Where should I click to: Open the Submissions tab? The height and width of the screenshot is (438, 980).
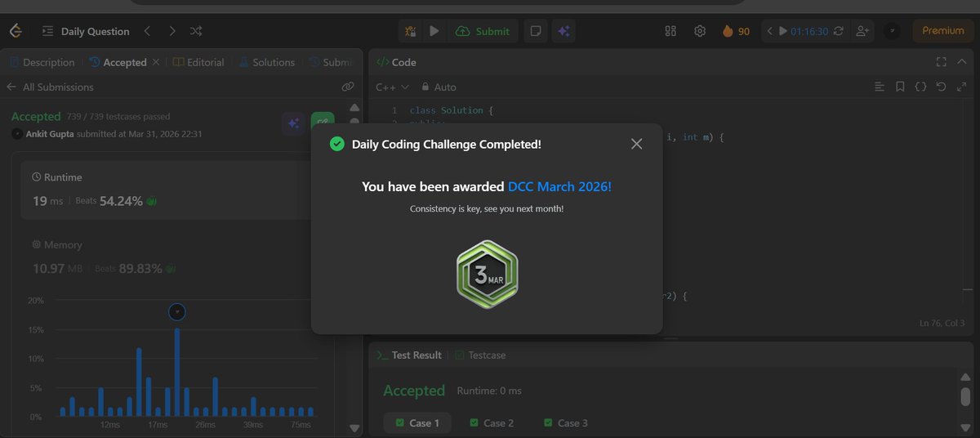pyautogui.click(x=332, y=62)
